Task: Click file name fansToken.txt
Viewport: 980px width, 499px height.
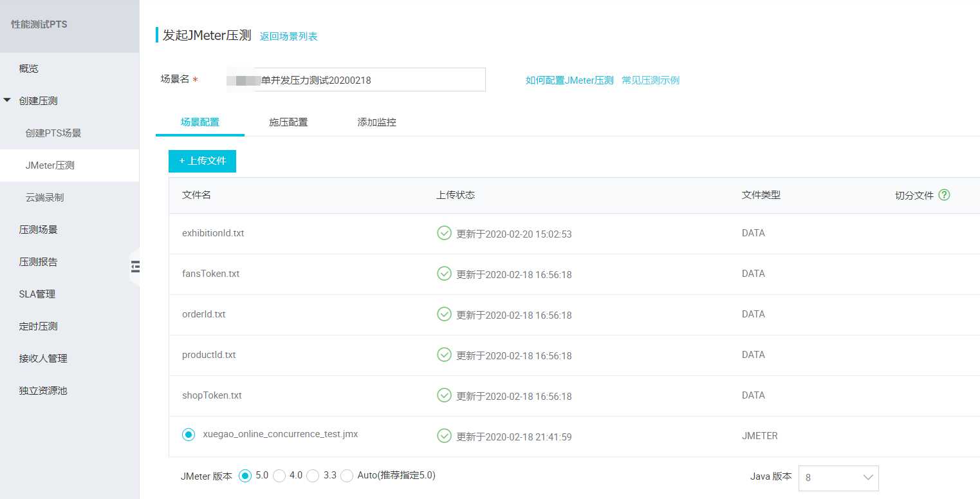Action: tap(210, 274)
